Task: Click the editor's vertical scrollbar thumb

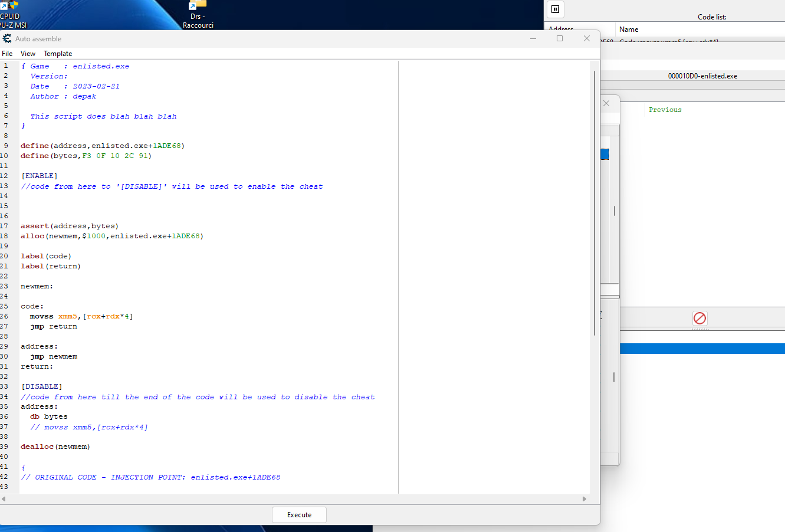Action: [595, 201]
